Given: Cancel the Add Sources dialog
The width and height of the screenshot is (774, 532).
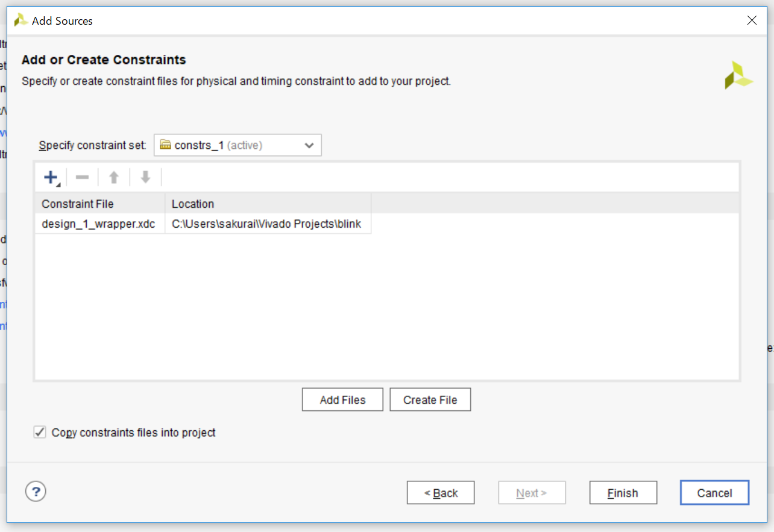Looking at the screenshot, I should (714, 493).
